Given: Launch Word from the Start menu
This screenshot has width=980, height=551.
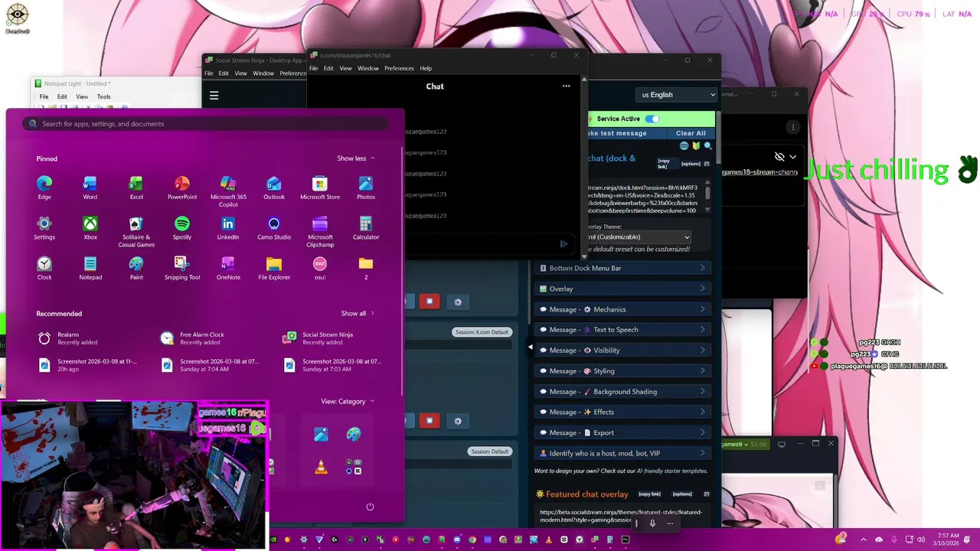Looking at the screenshot, I should pos(90,187).
